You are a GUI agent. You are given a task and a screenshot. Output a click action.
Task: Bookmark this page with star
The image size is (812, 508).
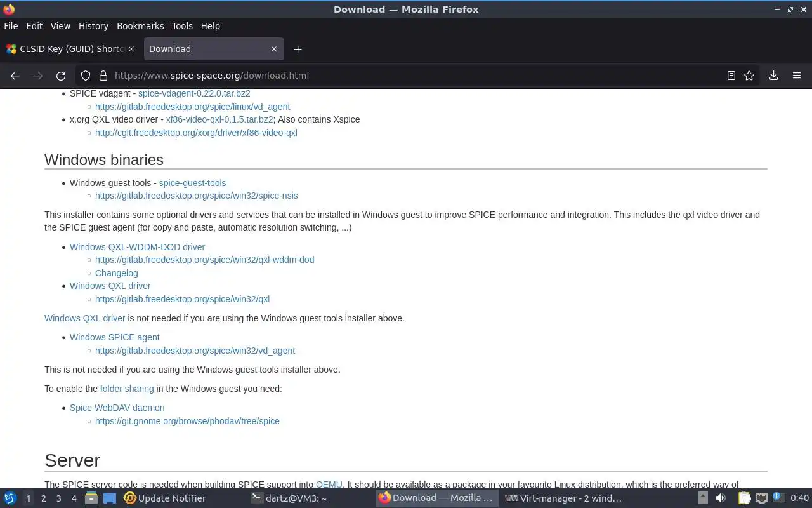pyautogui.click(x=749, y=76)
